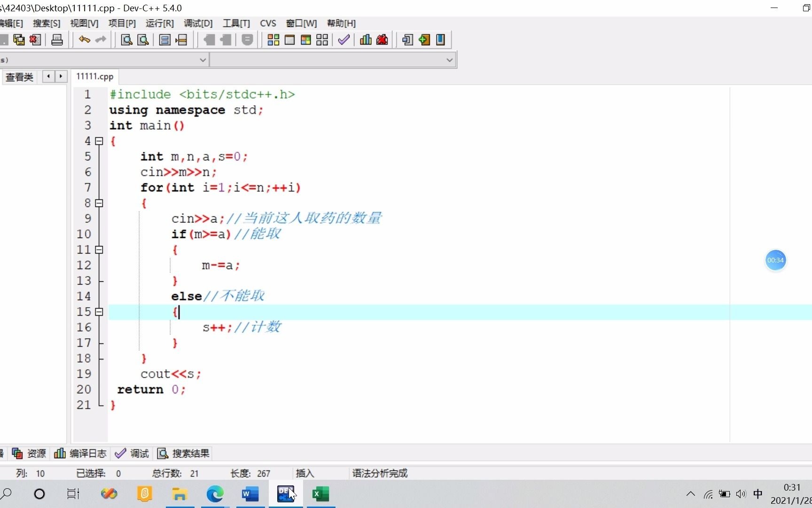Image resolution: width=812 pixels, height=508 pixels.
Task: Start debugging with the purple checkmark icon
Action: [343, 40]
